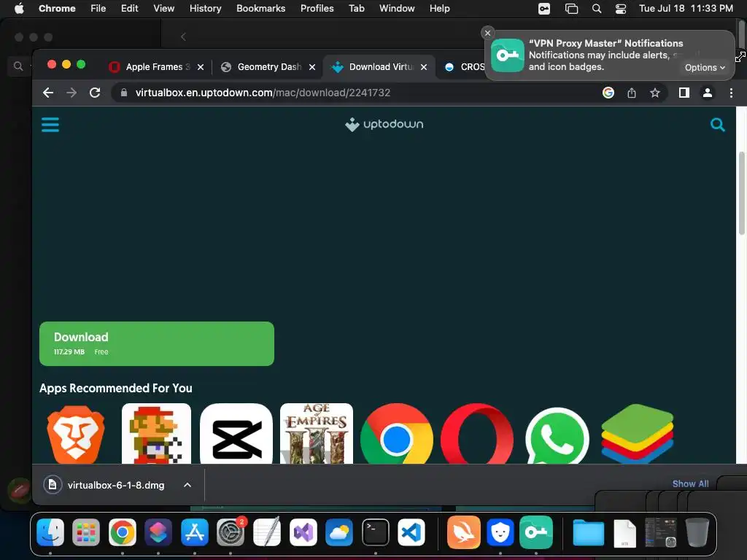
Task: Dismiss the VPN Proxy Master notification
Action: (x=487, y=33)
